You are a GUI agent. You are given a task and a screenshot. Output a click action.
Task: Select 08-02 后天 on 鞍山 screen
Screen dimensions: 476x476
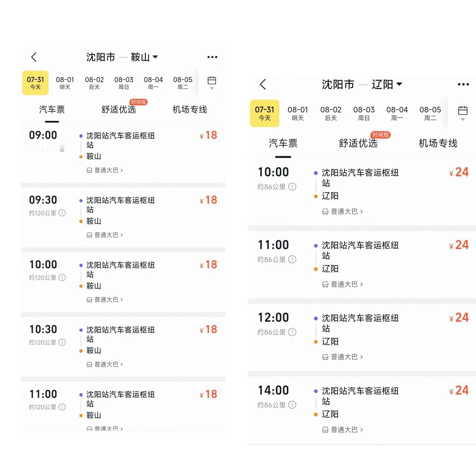pyautogui.click(x=94, y=83)
